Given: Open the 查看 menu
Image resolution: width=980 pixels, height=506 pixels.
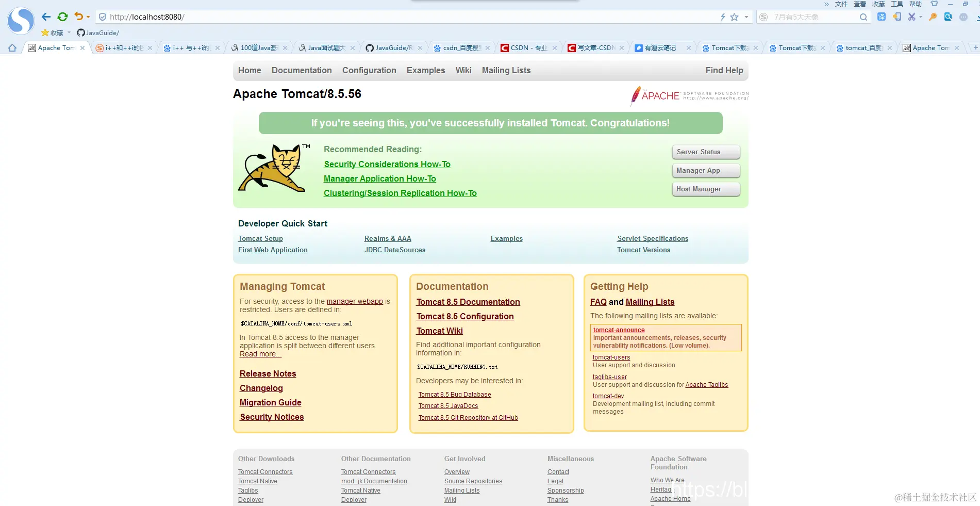Looking at the screenshot, I should (x=860, y=4).
